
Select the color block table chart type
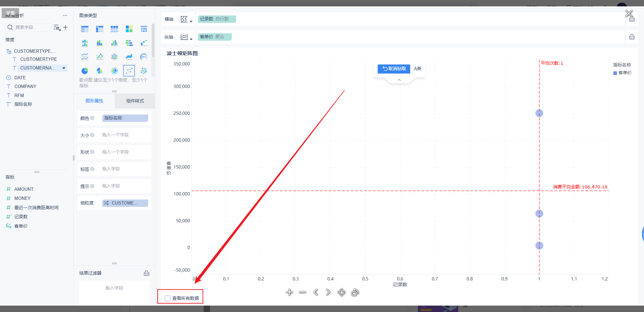click(129, 29)
